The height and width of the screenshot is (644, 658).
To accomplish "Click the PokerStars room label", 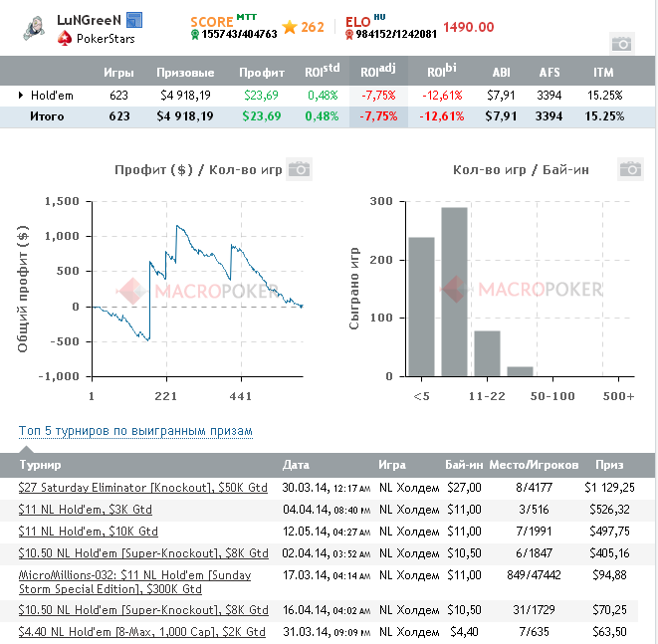I will 106,39.
